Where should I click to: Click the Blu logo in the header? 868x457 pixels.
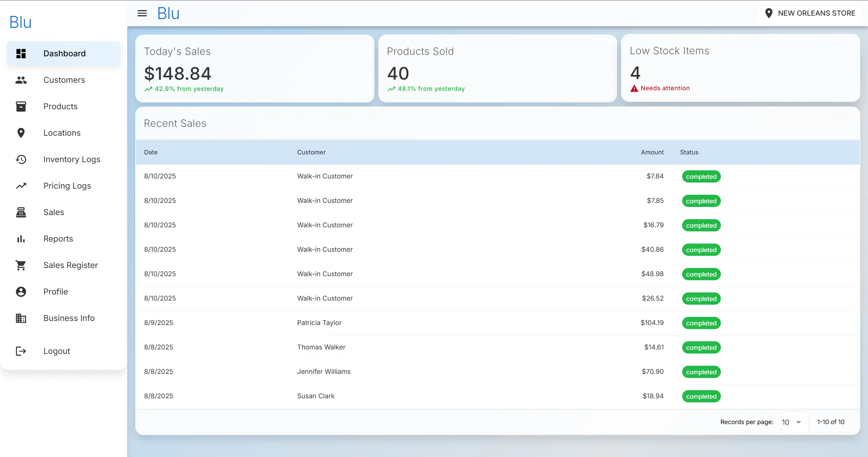tap(168, 13)
